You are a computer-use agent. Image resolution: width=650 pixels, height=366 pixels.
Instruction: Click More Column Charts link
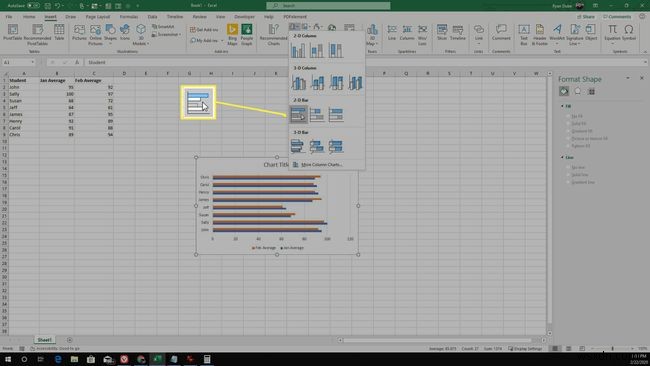coord(317,165)
